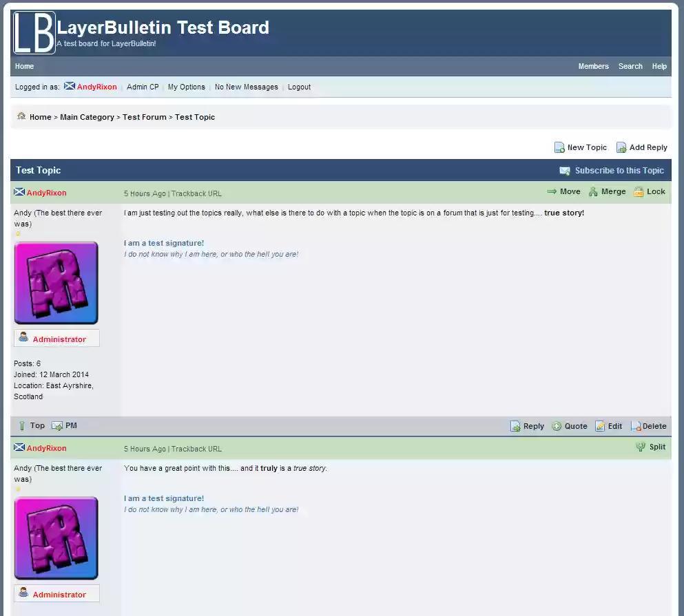Image resolution: width=684 pixels, height=616 pixels.
Task: Switch to the Members section
Action: click(x=593, y=66)
